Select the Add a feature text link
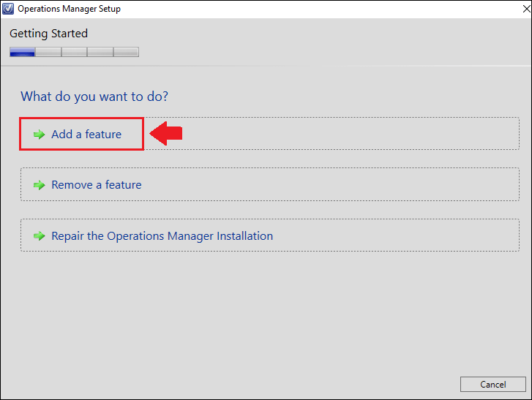Screen dimensions: 532x400 86,135
